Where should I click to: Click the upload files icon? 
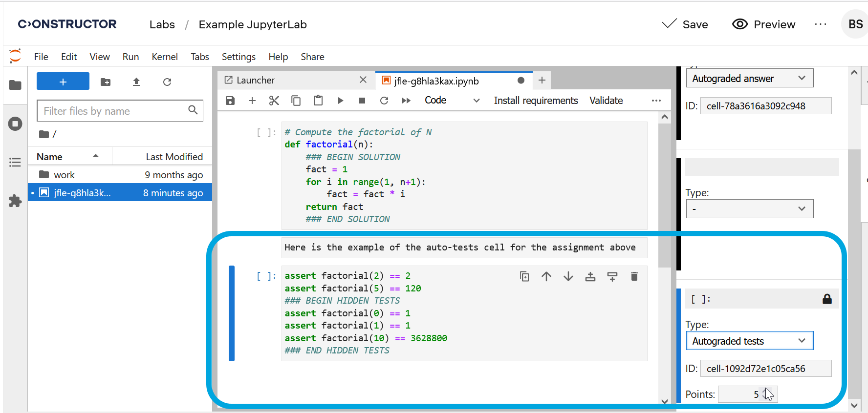pos(136,82)
